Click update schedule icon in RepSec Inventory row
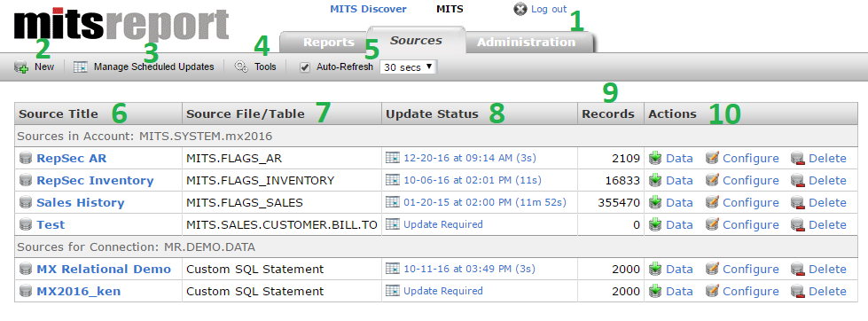The height and width of the screenshot is (321, 868). [393, 180]
